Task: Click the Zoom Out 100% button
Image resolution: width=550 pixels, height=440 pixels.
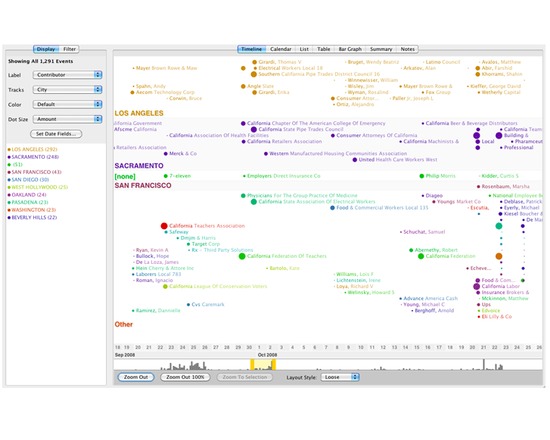Action: pos(185,377)
